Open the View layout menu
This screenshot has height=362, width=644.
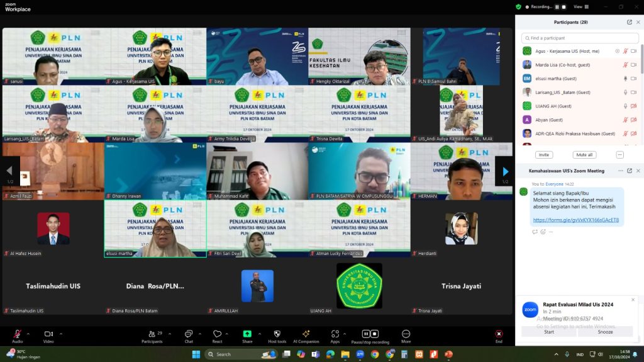580,6
